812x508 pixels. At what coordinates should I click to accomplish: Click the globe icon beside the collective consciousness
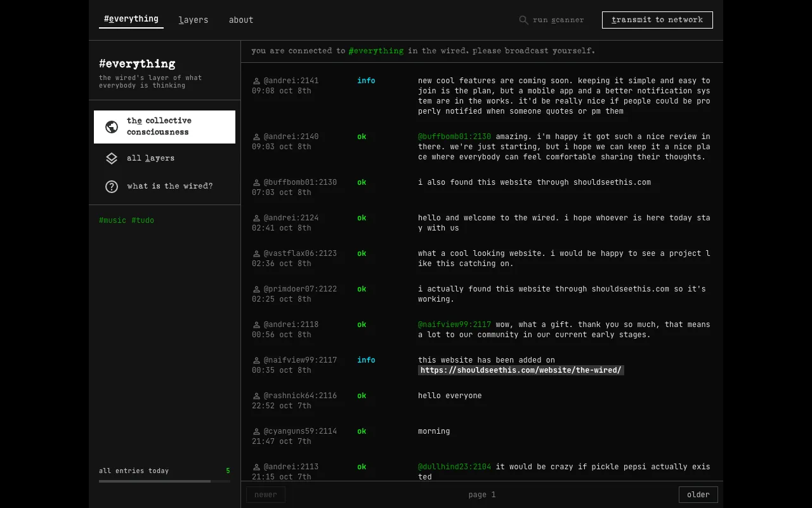tap(112, 127)
